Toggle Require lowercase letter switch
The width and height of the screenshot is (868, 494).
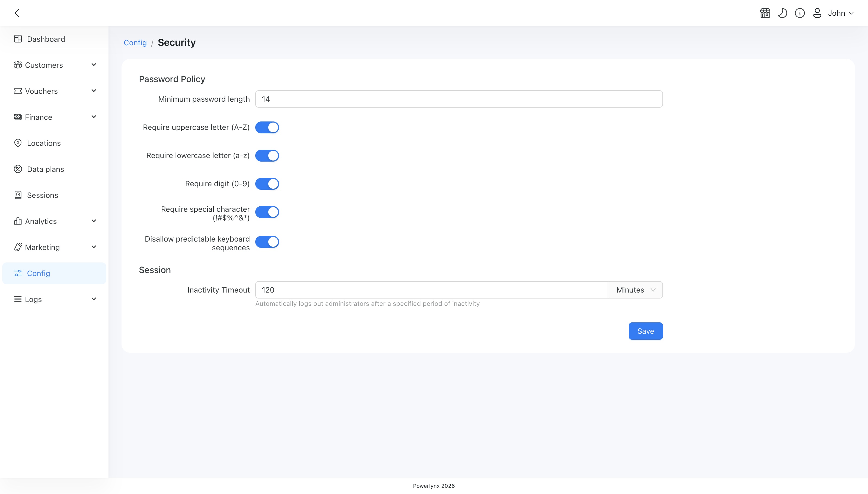(x=267, y=156)
